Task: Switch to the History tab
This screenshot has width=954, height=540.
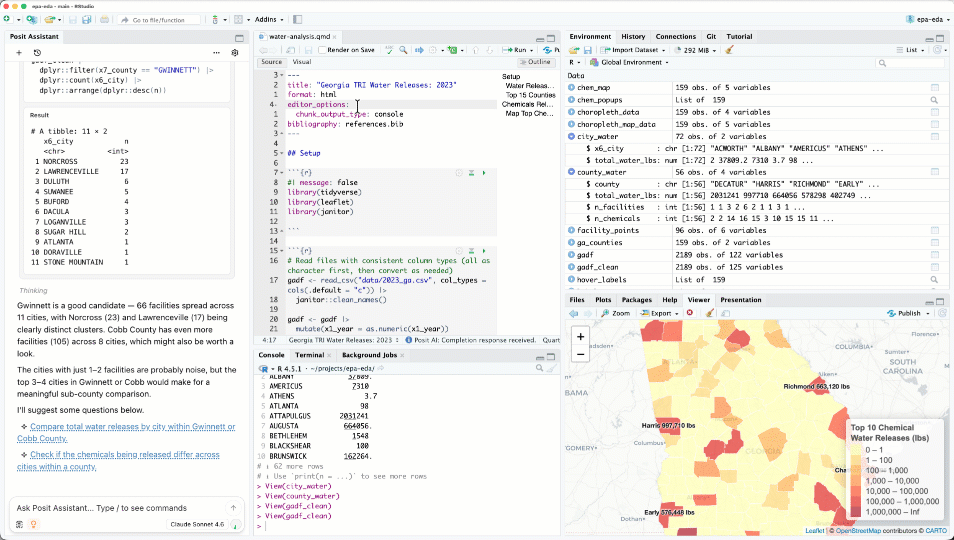Action: tap(633, 36)
